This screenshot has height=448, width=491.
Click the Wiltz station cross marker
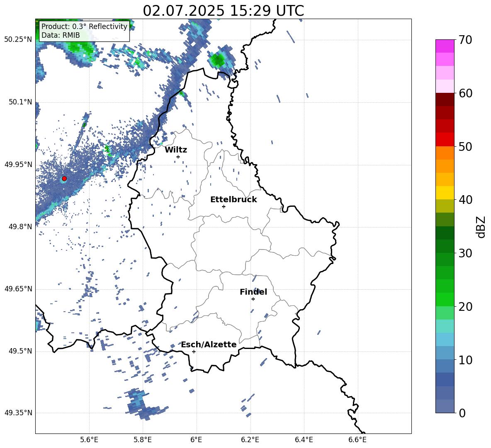(x=178, y=157)
